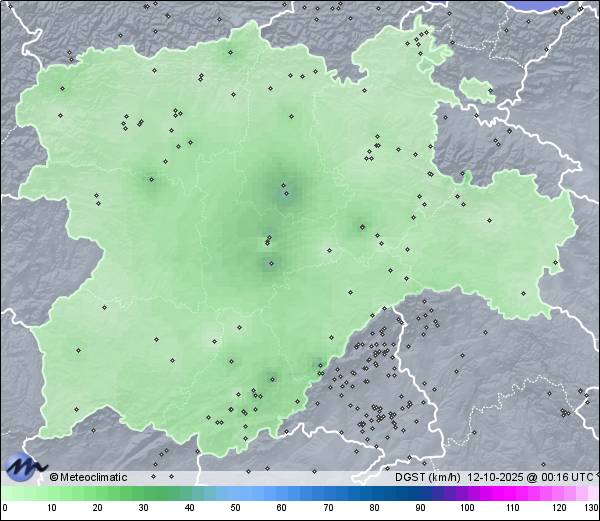
Task: Select the green swatch above 30
Action: pyautogui.click(x=143, y=493)
